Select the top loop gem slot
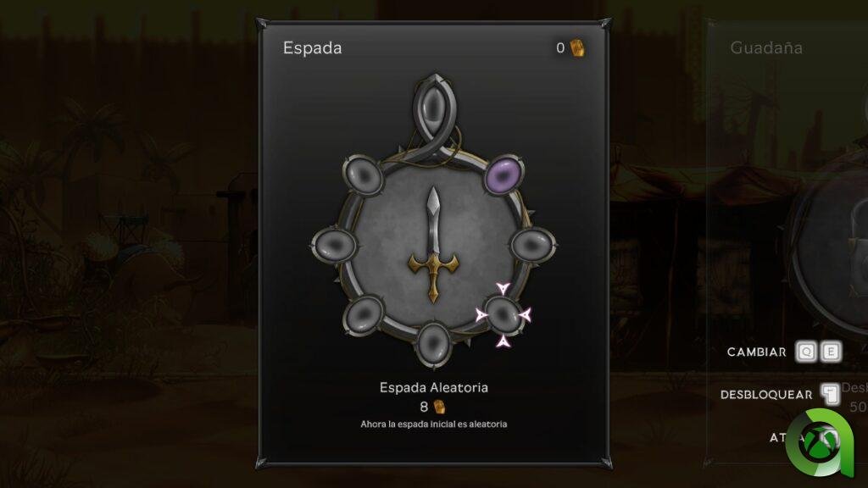The height and width of the screenshot is (488, 868). coord(435,107)
